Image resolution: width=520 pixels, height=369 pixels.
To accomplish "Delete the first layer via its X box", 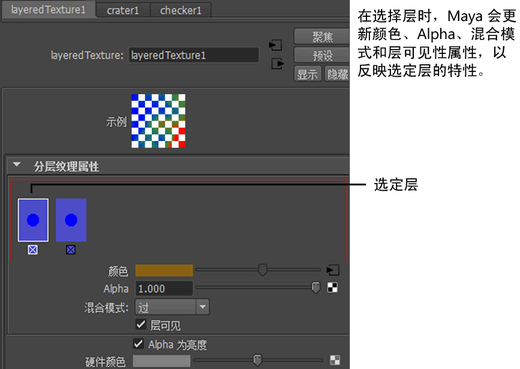I will [x=33, y=250].
